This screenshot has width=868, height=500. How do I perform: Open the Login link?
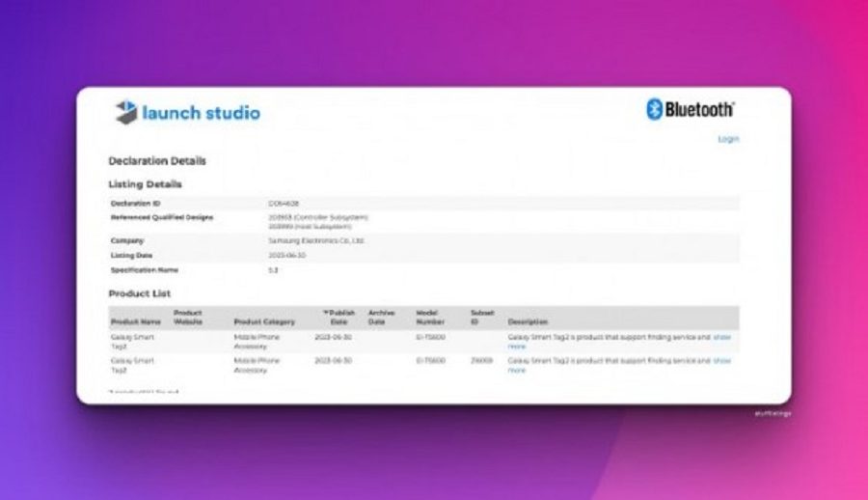(728, 139)
